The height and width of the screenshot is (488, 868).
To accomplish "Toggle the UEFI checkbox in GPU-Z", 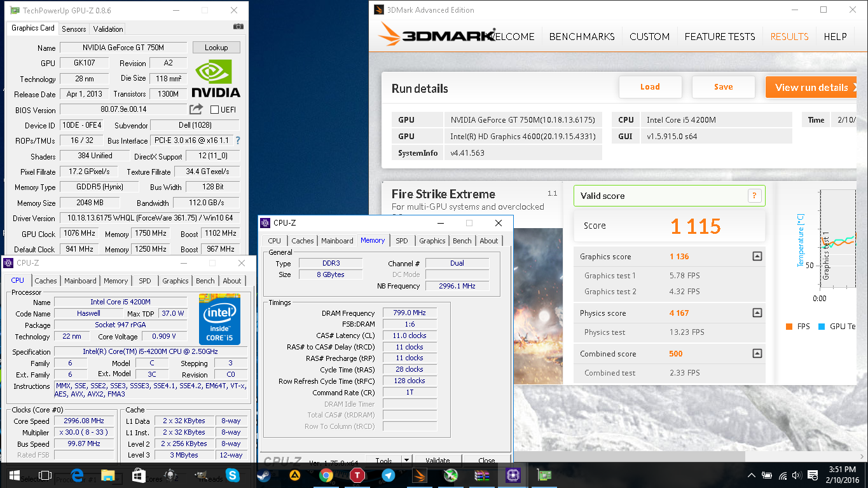I will (x=214, y=110).
